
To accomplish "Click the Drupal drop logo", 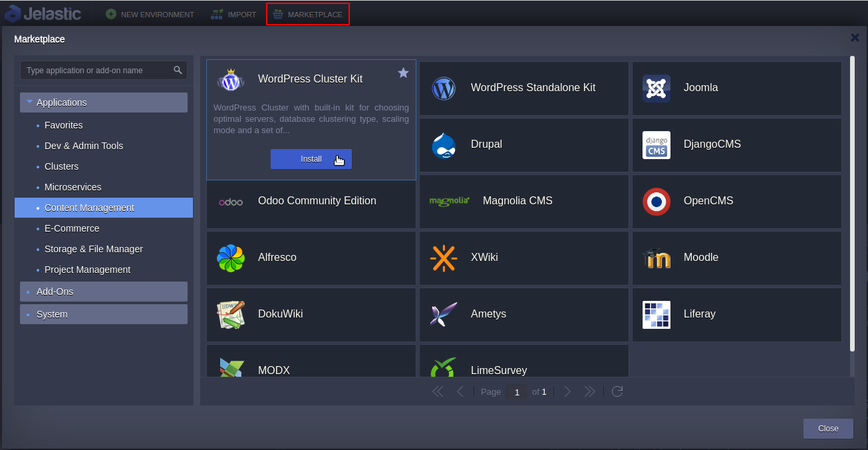I will click(444, 144).
